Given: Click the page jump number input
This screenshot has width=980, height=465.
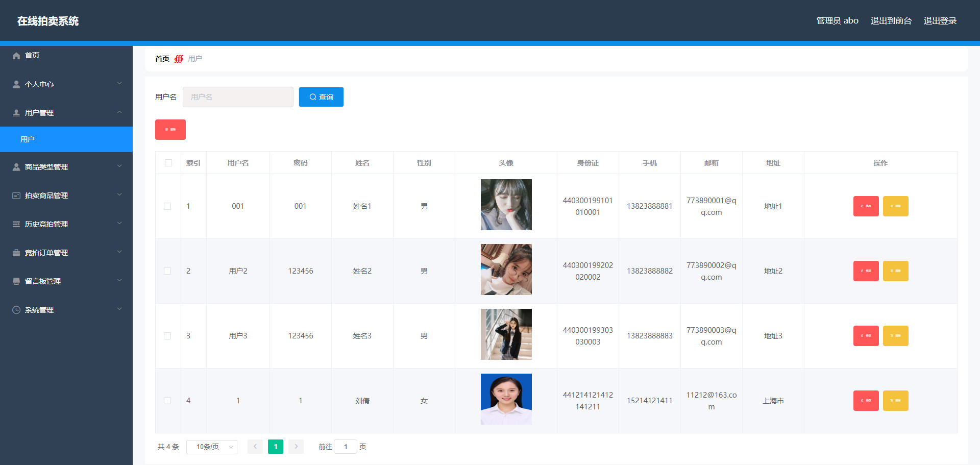Looking at the screenshot, I should pyautogui.click(x=346, y=447).
